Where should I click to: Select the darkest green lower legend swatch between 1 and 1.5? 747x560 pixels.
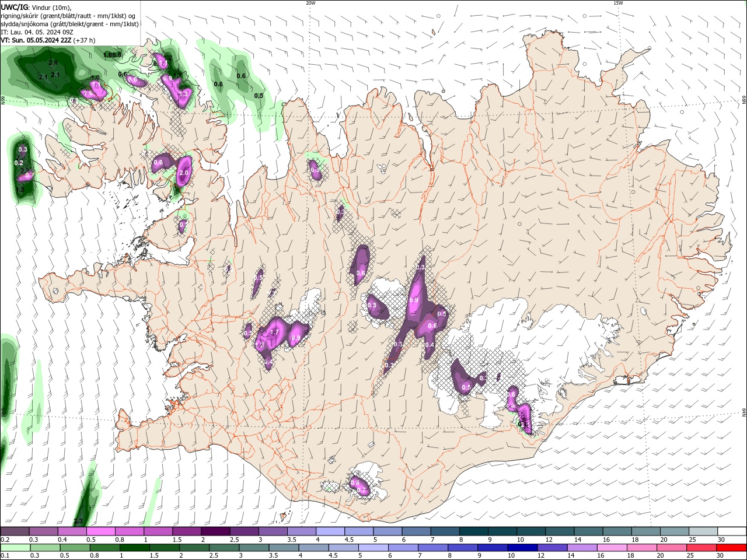point(135,548)
